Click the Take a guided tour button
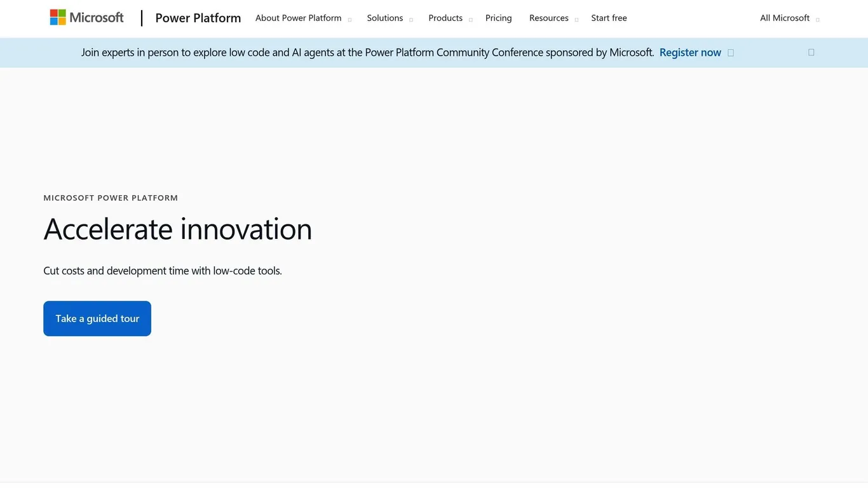868x488 pixels. [x=97, y=318]
